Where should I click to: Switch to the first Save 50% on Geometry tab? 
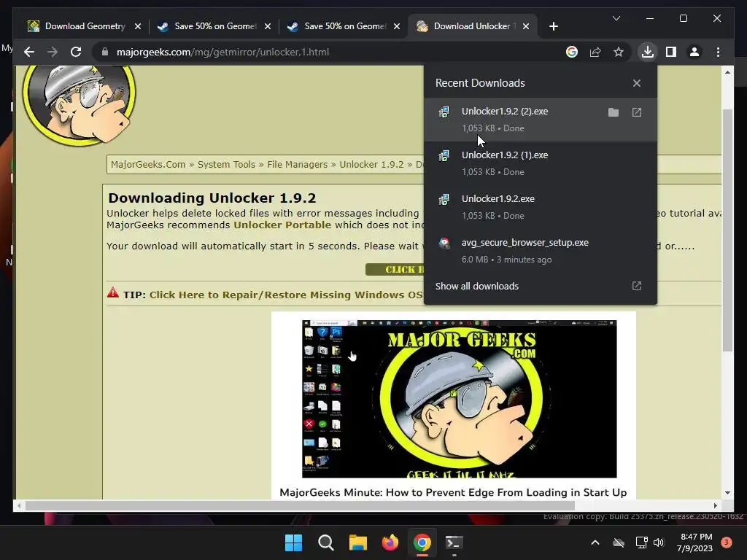coord(215,26)
